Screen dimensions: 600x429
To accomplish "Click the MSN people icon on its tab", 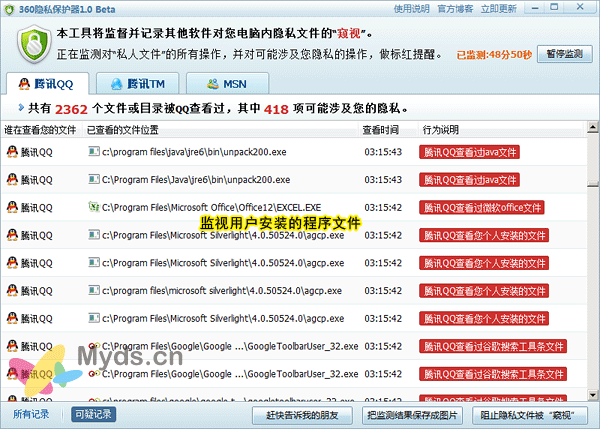I will [213, 83].
